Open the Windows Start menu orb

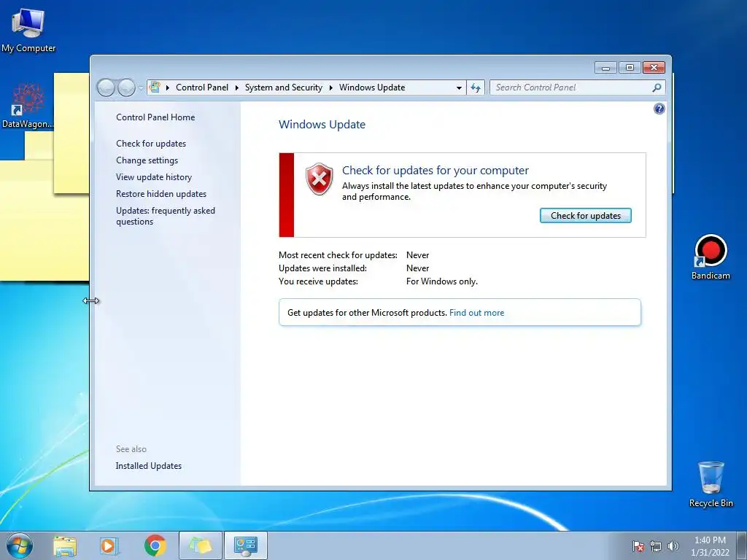(x=20, y=545)
